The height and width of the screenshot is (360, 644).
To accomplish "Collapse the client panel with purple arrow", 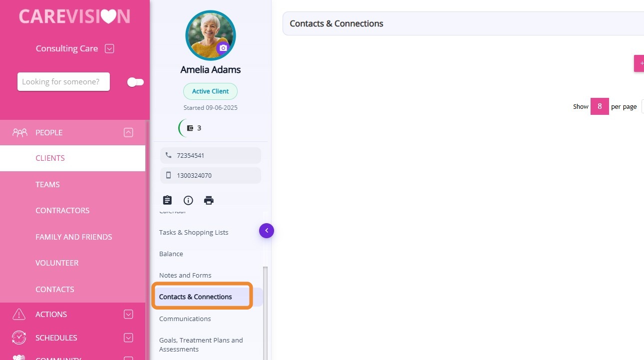I will [267, 230].
